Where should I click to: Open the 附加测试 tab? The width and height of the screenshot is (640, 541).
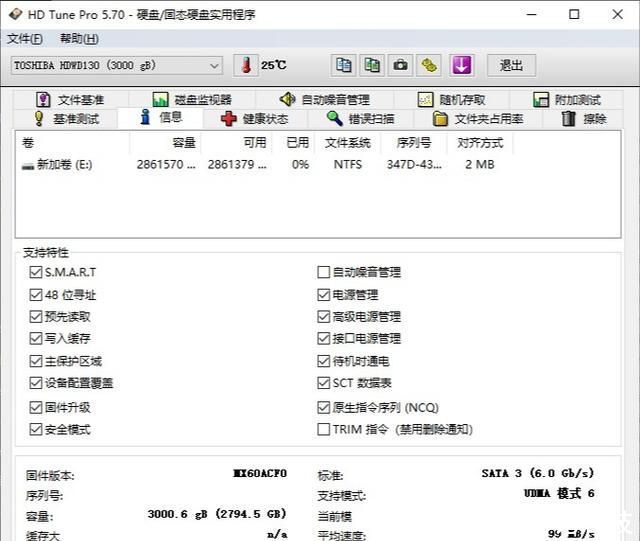567,100
